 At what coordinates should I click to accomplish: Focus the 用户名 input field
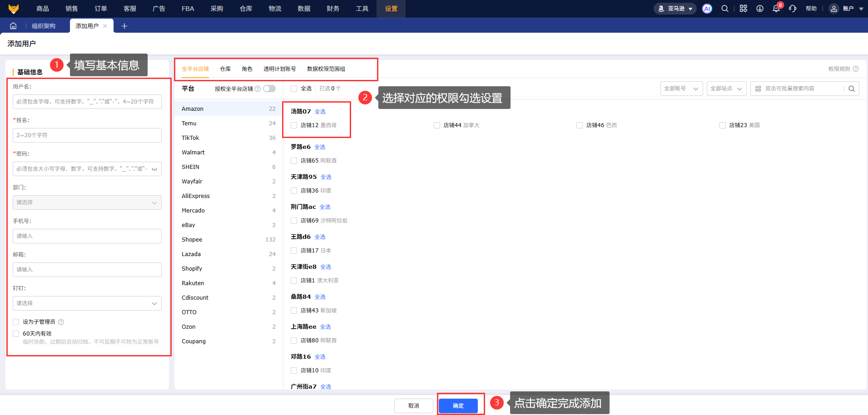87,102
